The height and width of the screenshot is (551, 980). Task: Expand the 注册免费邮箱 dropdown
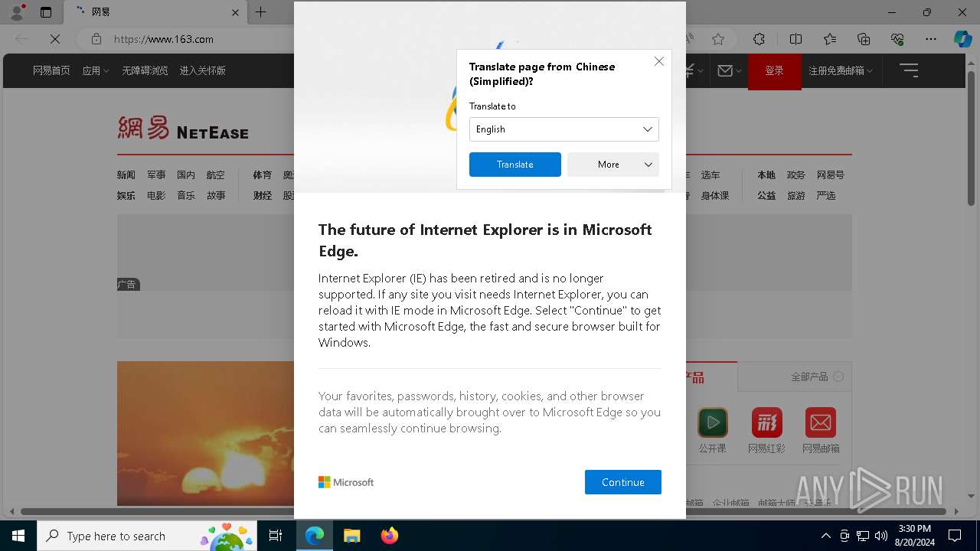pyautogui.click(x=840, y=70)
